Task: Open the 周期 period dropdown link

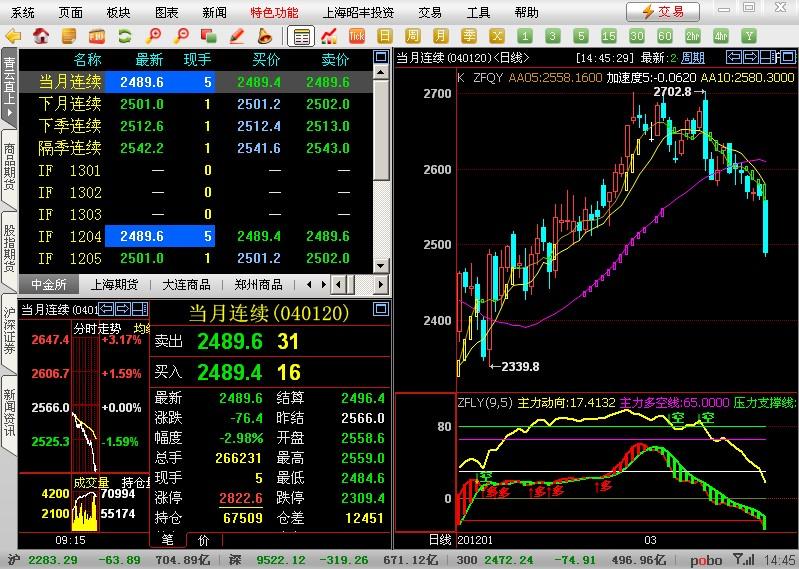Action: click(693, 58)
